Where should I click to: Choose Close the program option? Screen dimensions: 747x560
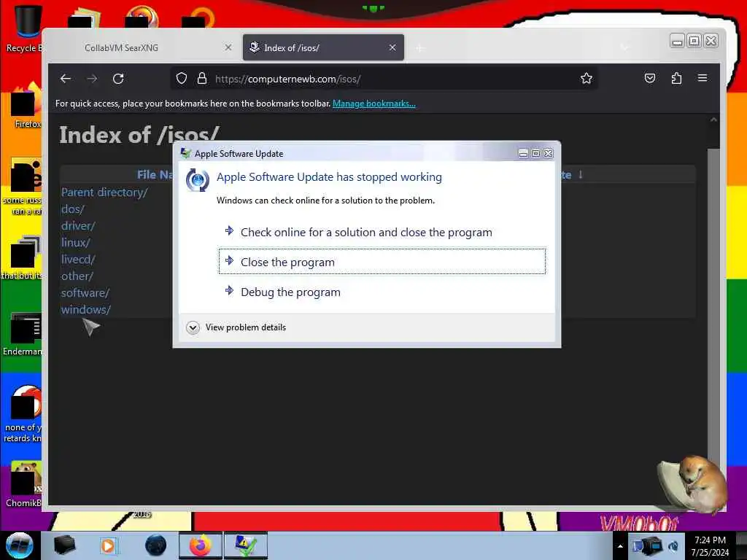[x=382, y=262]
